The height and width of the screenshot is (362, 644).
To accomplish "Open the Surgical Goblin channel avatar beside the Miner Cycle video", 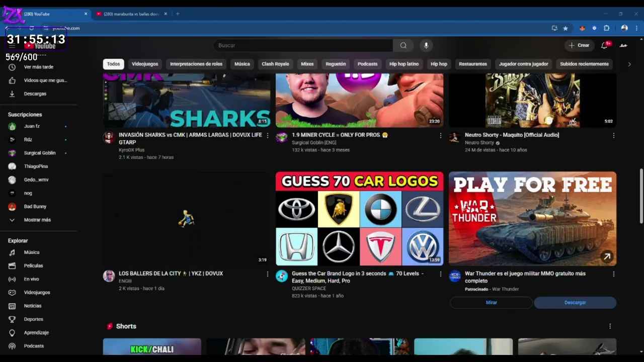I will tap(282, 137).
